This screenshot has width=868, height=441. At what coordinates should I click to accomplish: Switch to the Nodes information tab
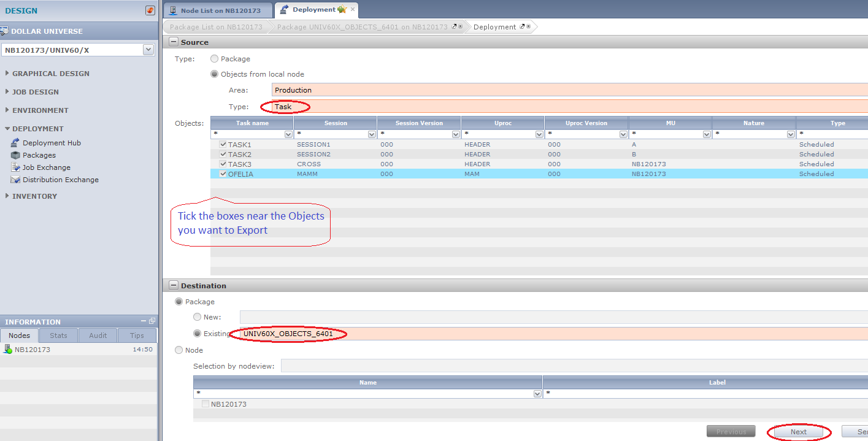20,336
